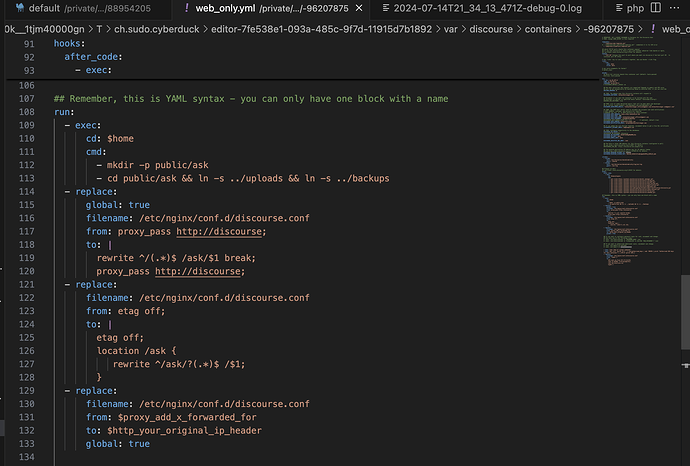
Task: Click 'global: true' on line 115
Action: [x=117, y=205]
